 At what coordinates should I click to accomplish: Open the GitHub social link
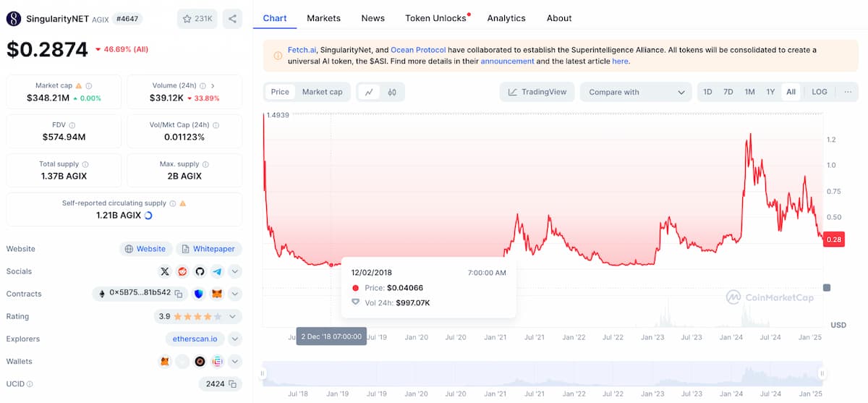coord(200,271)
